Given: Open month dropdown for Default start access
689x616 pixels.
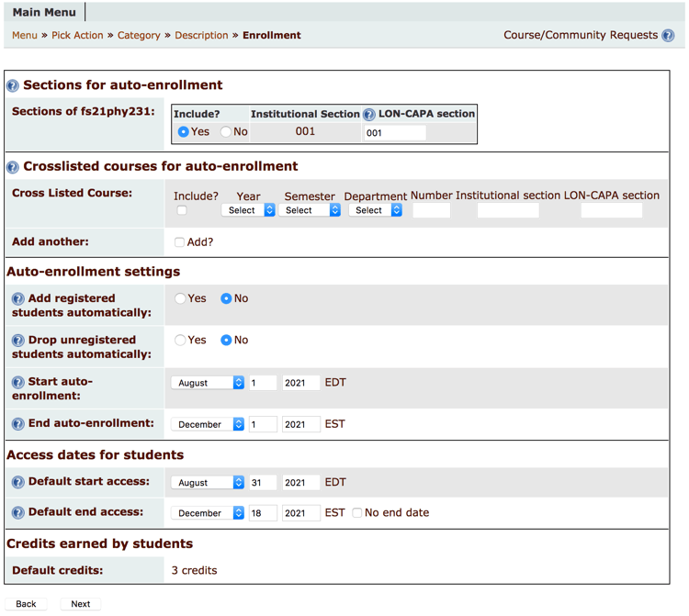Looking at the screenshot, I should pyautogui.click(x=208, y=483).
